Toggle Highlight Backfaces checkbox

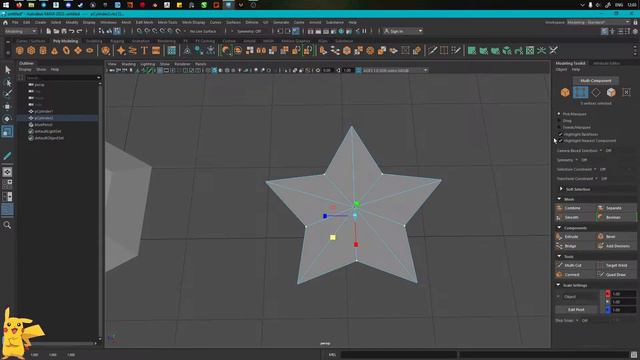tap(560, 134)
